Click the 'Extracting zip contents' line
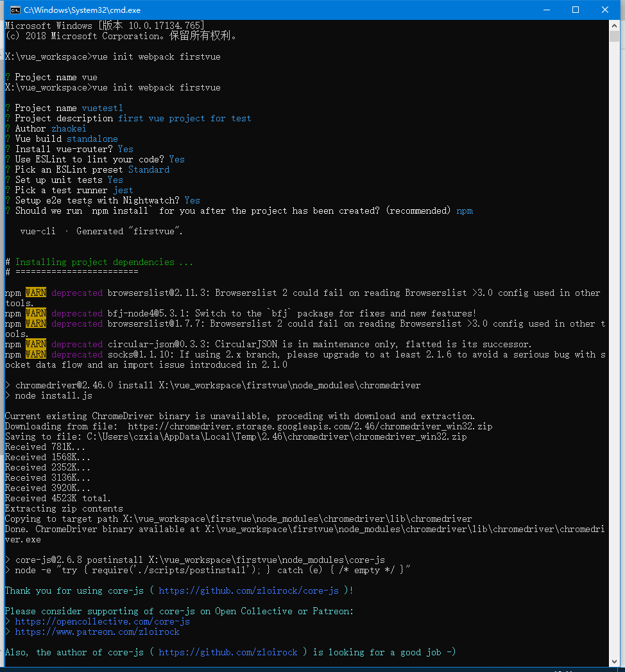 click(64, 509)
